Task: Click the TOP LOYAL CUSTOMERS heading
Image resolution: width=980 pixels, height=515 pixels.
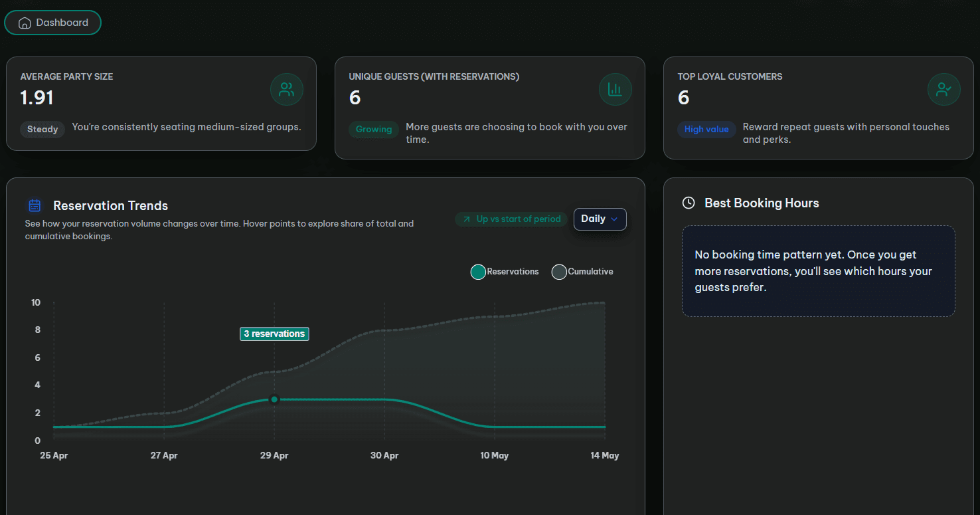Action: tap(730, 76)
